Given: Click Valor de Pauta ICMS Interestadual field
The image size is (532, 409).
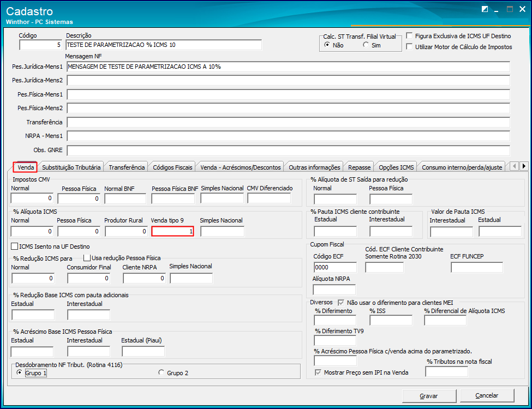Looking at the screenshot, I should click(x=451, y=232).
